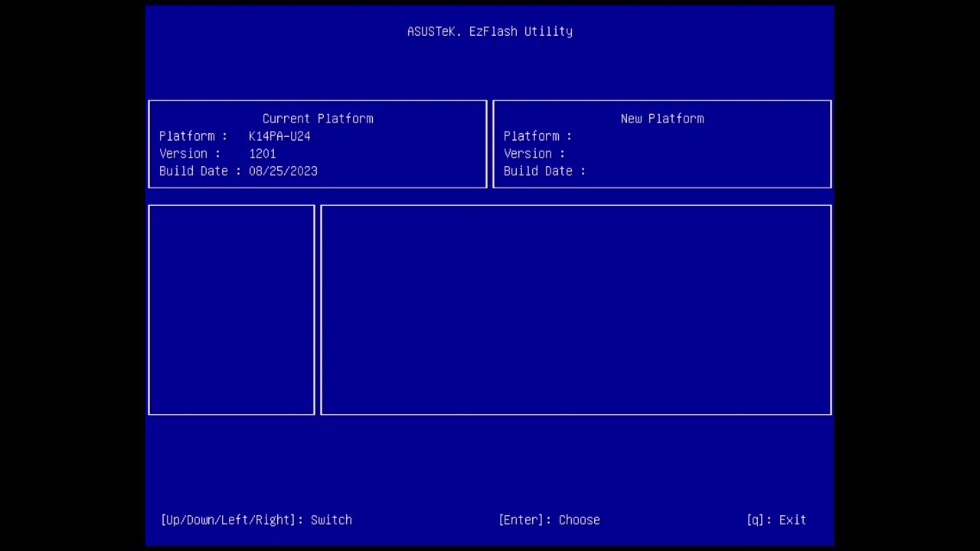Image resolution: width=980 pixels, height=551 pixels.
Task: Click the New Platform 'Build Date :' label
Action: pyautogui.click(x=544, y=171)
